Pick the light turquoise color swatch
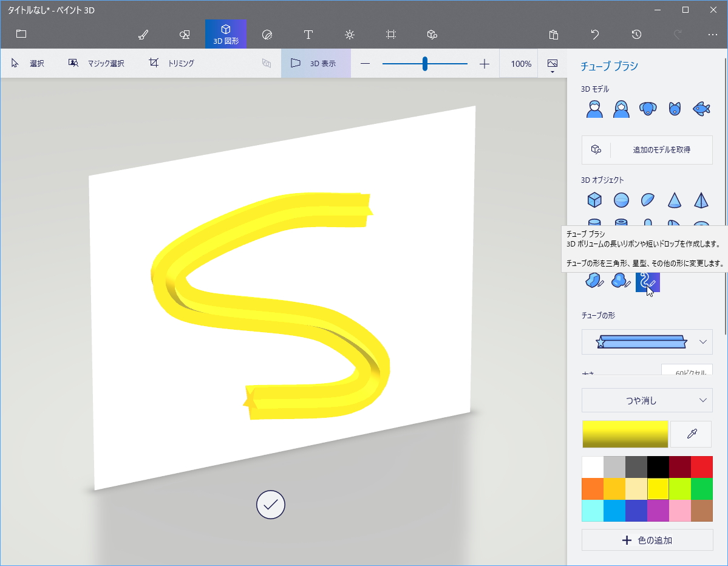The width and height of the screenshot is (728, 566). coord(593,511)
